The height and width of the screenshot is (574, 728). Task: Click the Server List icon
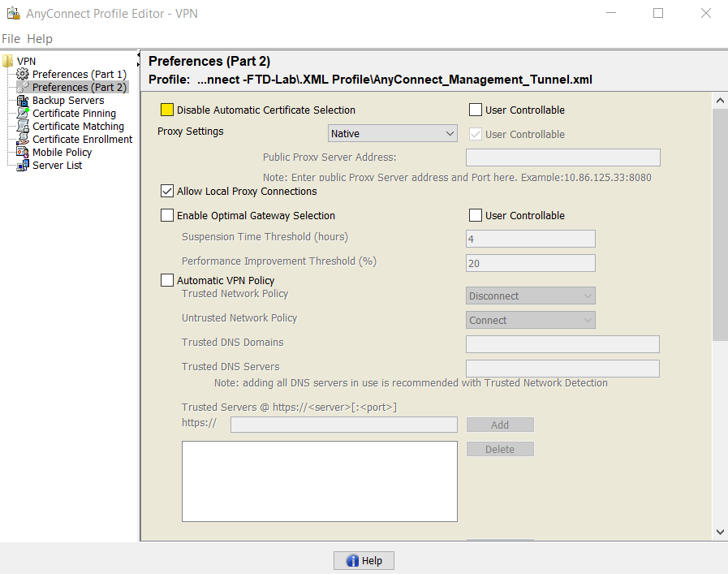[22, 165]
